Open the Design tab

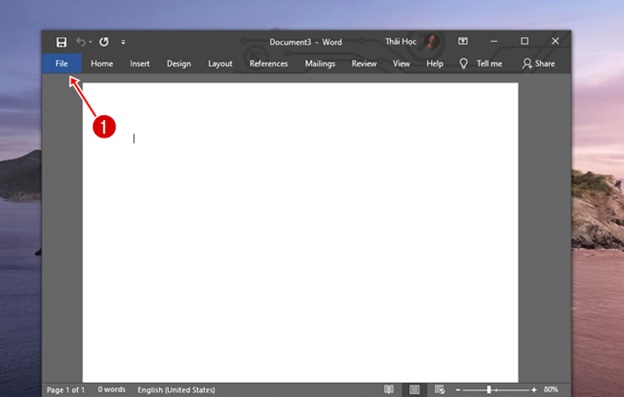click(x=179, y=64)
